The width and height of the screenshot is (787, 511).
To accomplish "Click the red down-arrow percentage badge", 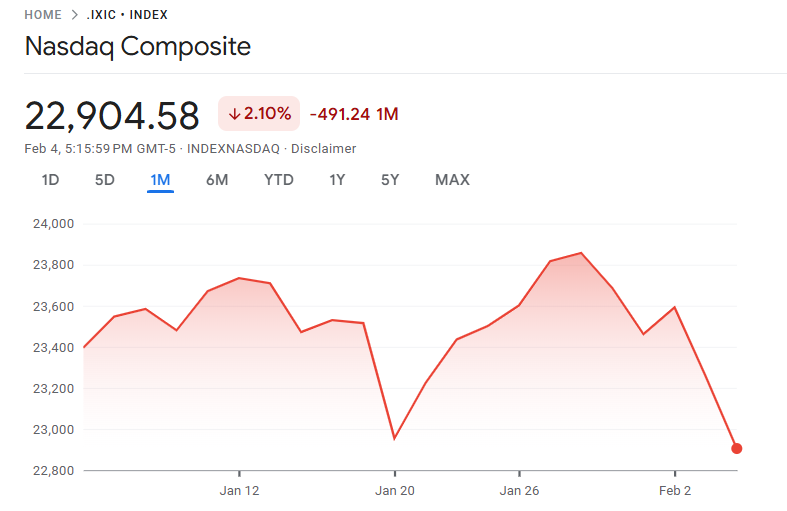I will (x=259, y=114).
